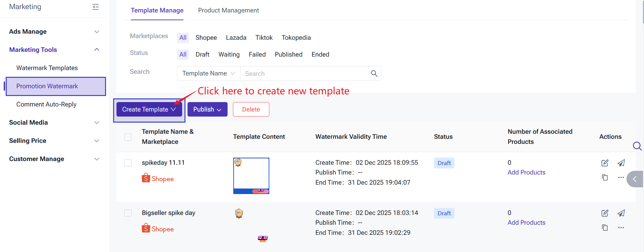Click publish icon for Bigseller spike day

(x=621, y=213)
